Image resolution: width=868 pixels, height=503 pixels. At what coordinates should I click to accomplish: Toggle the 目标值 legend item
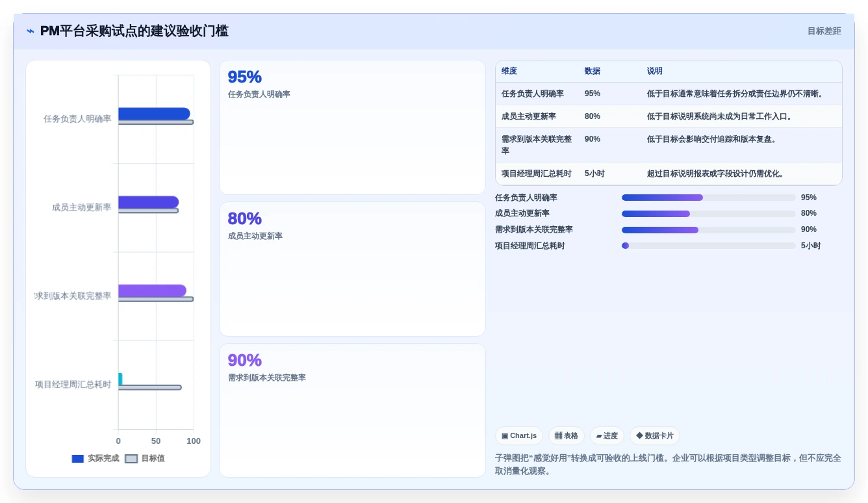pyautogui.click(x=145, y=458)
